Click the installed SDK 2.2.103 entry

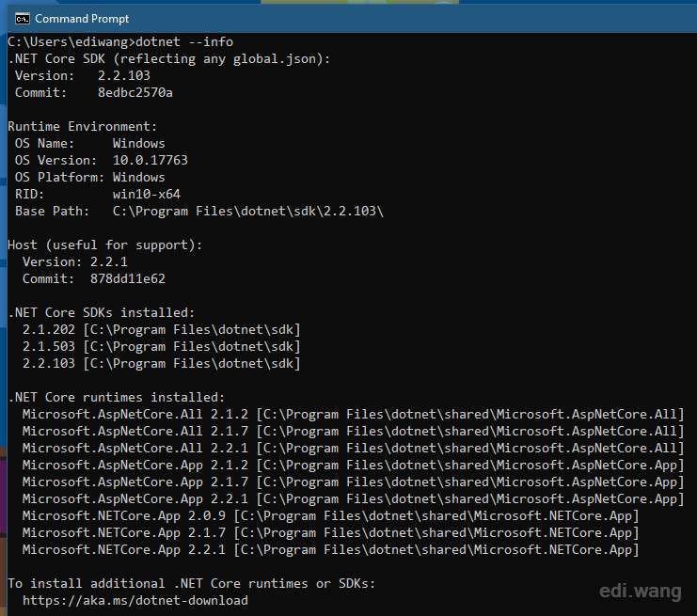tap(162, 364)
